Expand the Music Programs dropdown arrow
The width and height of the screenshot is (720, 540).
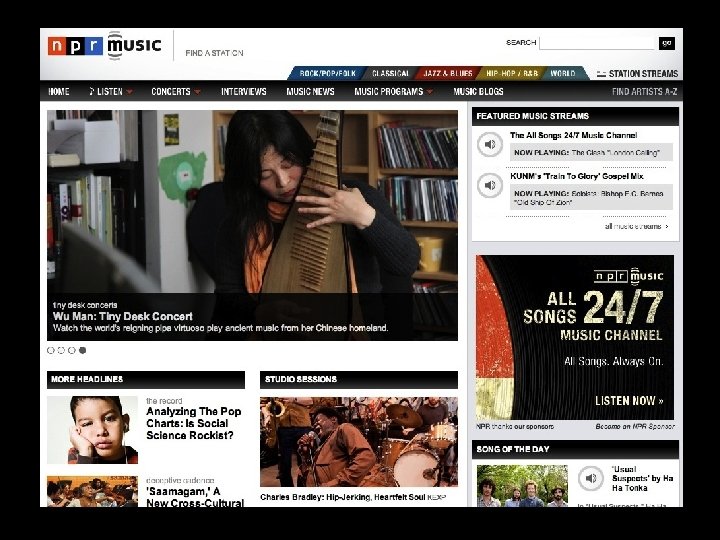(430, 92)
